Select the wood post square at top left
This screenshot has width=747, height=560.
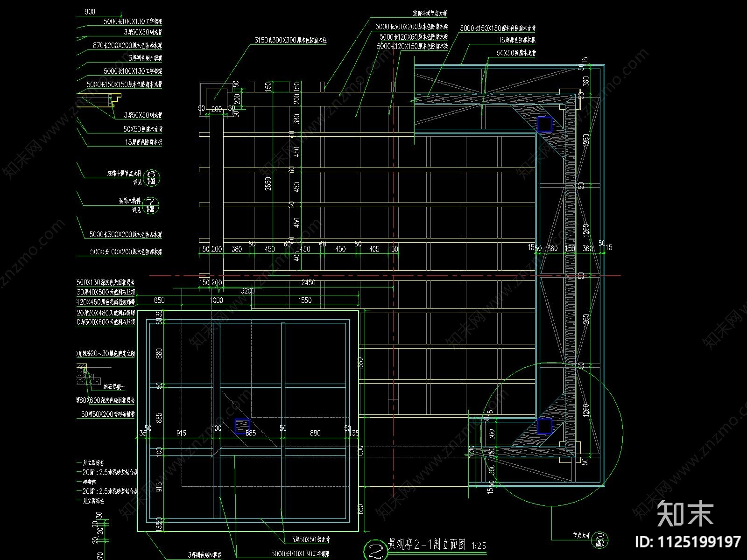[x=217, y=98]
